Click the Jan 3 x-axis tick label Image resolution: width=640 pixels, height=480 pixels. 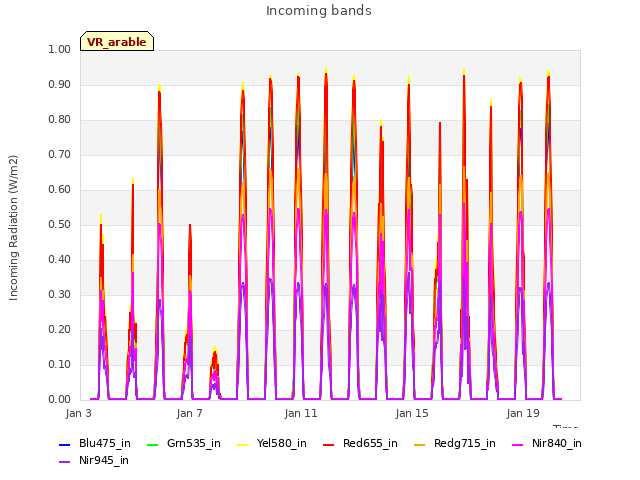(x=79, y=413)
